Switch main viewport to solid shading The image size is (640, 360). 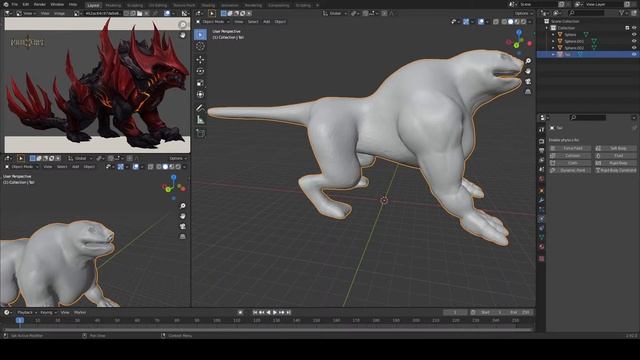tap(510, 22)
